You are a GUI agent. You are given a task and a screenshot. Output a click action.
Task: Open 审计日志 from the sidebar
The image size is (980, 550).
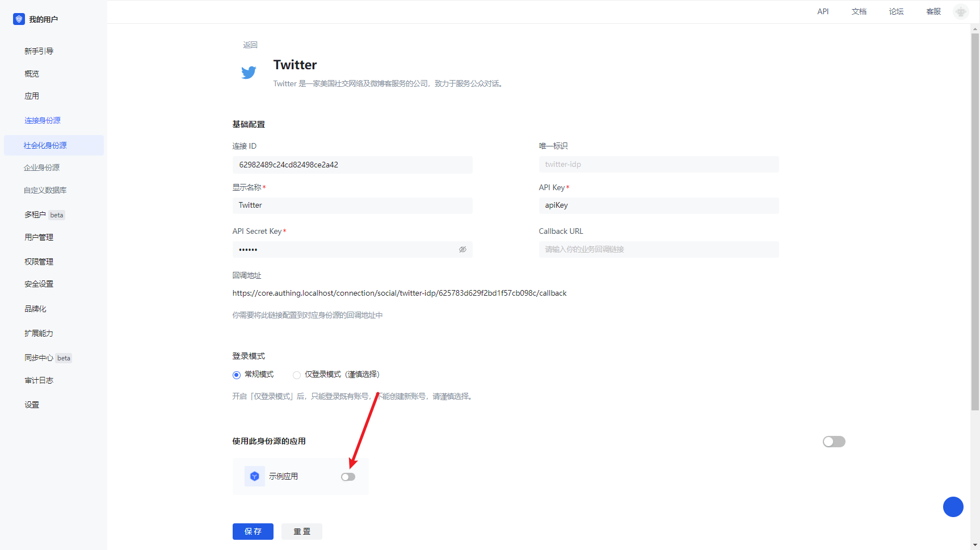point(39,380)
